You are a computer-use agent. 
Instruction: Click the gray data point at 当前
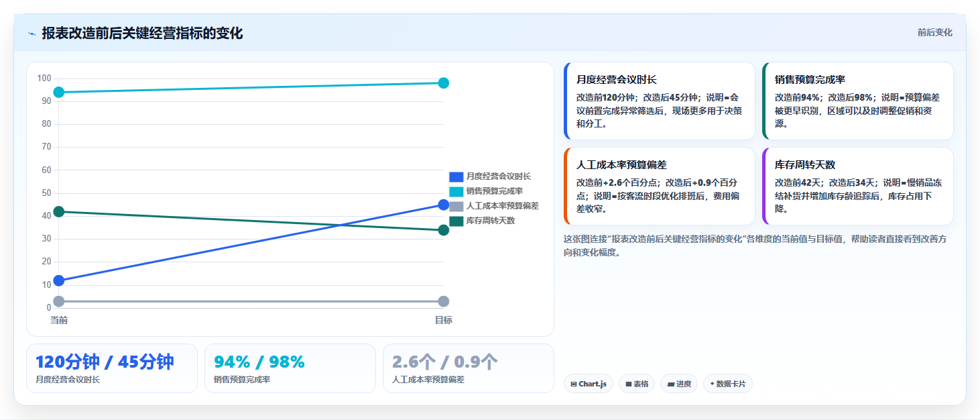tap(59, 301)
